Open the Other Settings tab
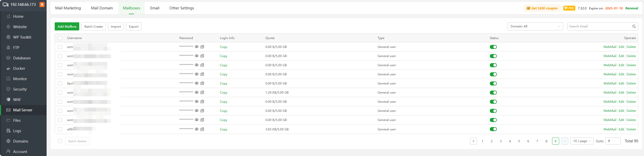644x156 pixels. tap(182, 8)
